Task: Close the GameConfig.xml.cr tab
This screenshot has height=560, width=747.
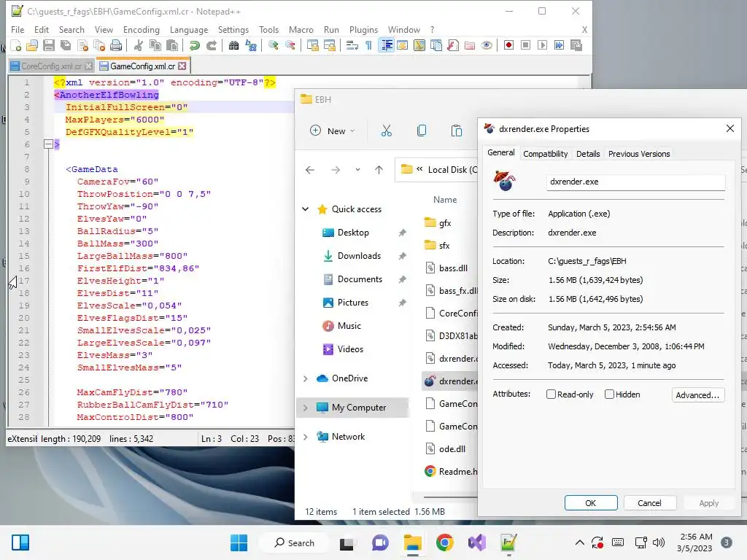Action: [x=182, y=66]
